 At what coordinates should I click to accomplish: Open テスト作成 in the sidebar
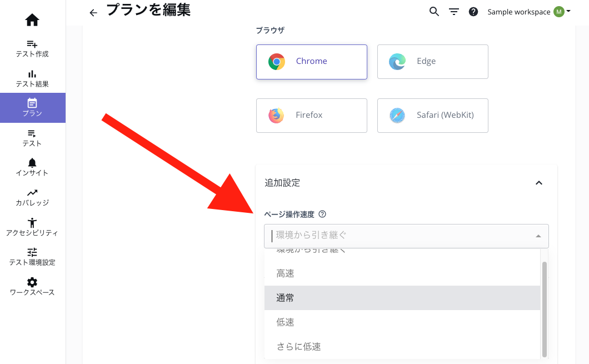coord(32,49)
